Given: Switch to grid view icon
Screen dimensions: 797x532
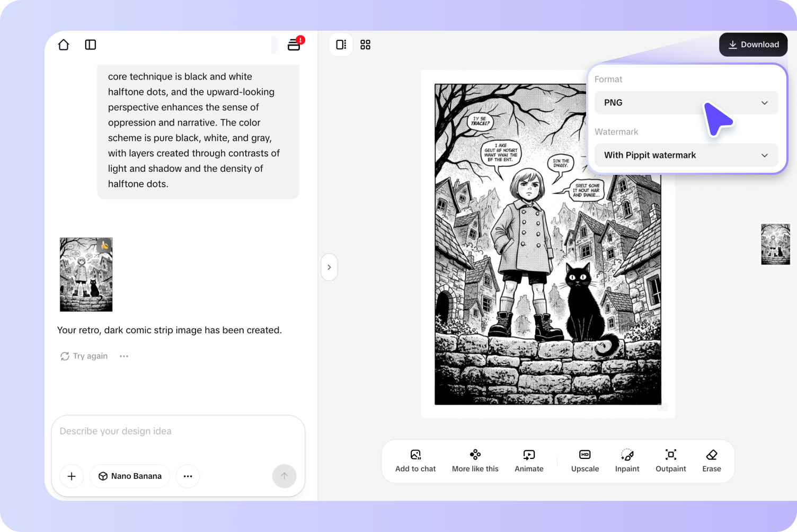Looking at the screenshot, I should 366,45.
